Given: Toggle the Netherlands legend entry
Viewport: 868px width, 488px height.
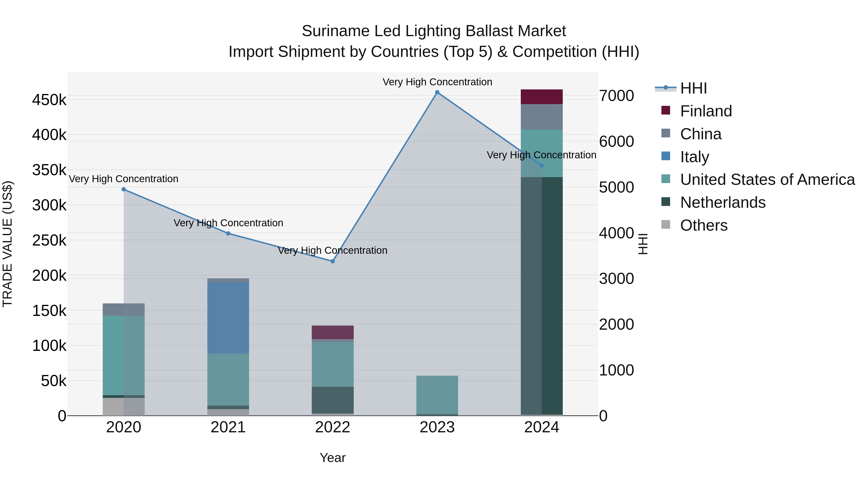Looking at the screenshot, I should (x=713, y=202).
